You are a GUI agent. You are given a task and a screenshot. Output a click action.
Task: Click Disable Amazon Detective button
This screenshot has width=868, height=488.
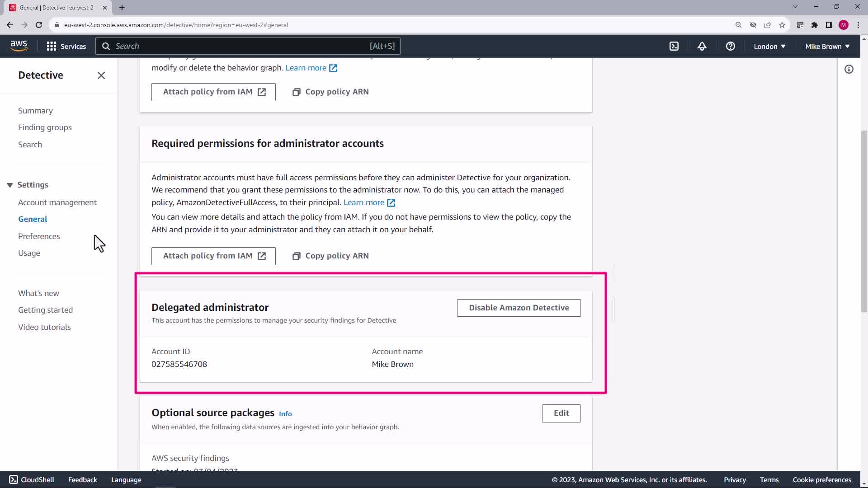(x=519, y=308)
